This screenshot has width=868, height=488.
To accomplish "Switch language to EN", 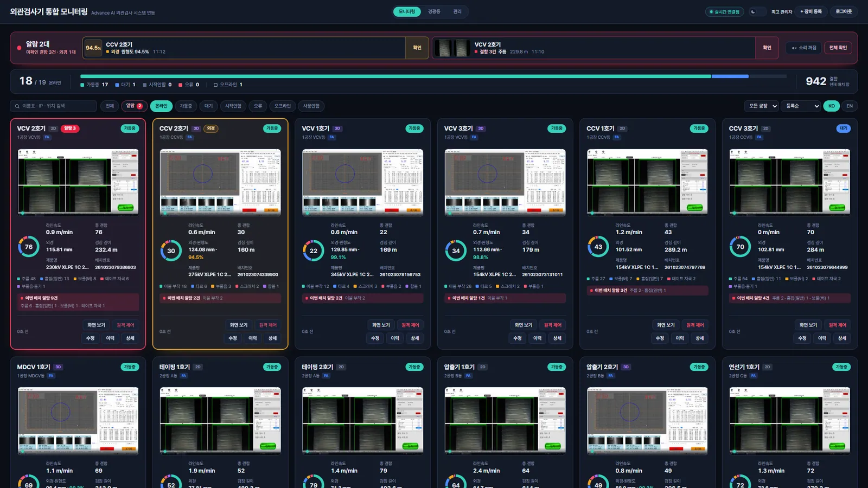I will coord(850,106).
